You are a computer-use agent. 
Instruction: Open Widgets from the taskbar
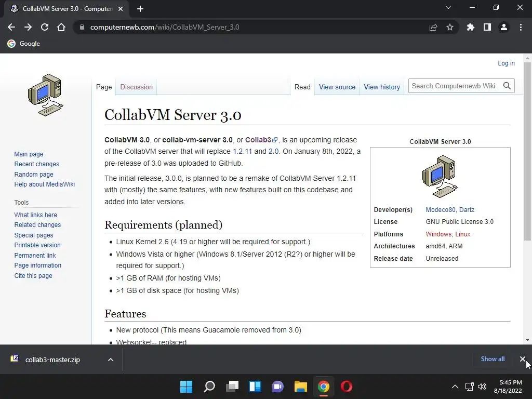click(255, 387)
